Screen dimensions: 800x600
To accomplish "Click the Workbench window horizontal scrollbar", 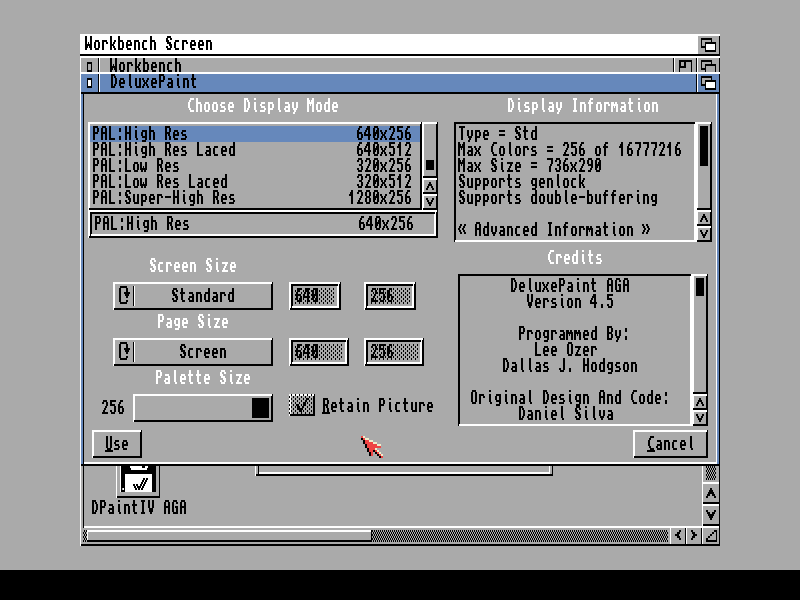I will coord(378,535).
